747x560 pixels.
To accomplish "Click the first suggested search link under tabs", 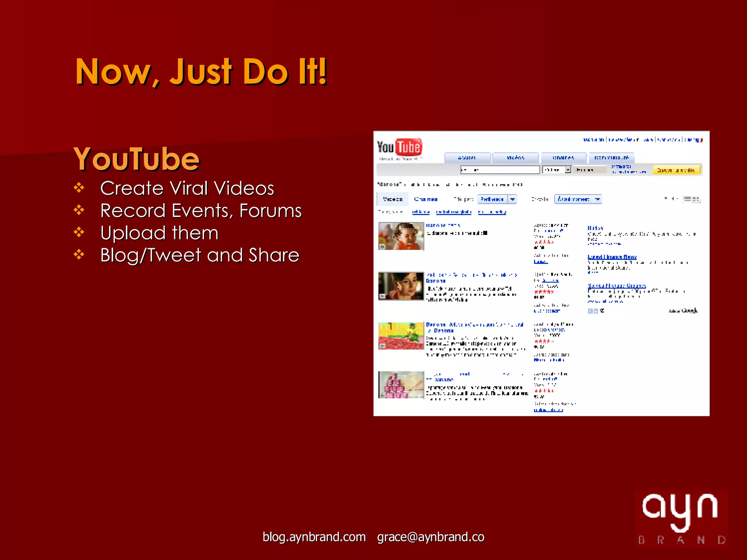I will (421, 212).
